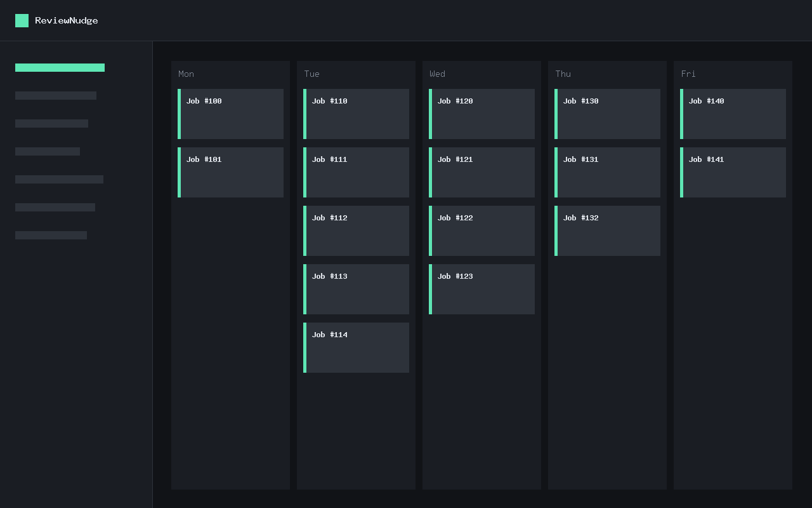Image resolution: width=812 pixels, height=508 pixels.
Task: Click the ReviewNudge logo square
Action: (22, 20)
